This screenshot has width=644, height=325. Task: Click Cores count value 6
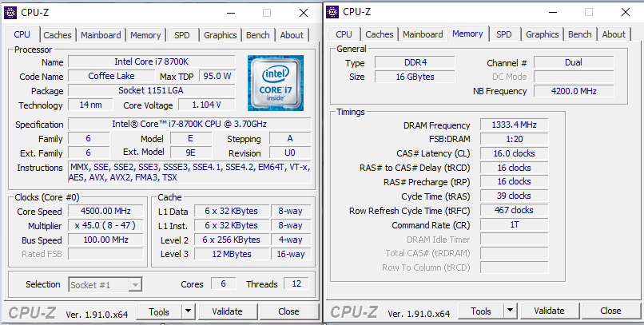[224, 284]
